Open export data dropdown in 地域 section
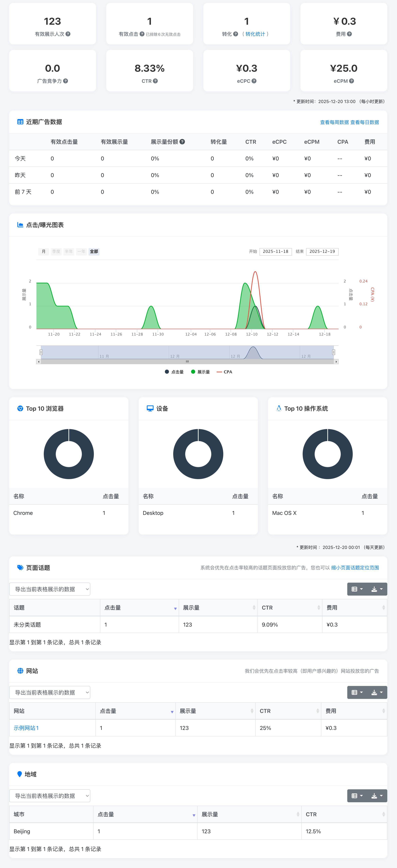The height and width of the screenshot is (868, 397). [x=50, y=796]
